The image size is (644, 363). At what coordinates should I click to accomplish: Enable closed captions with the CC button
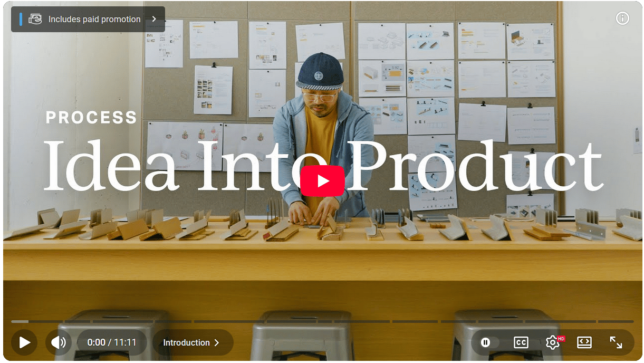[x=521, y=342]
